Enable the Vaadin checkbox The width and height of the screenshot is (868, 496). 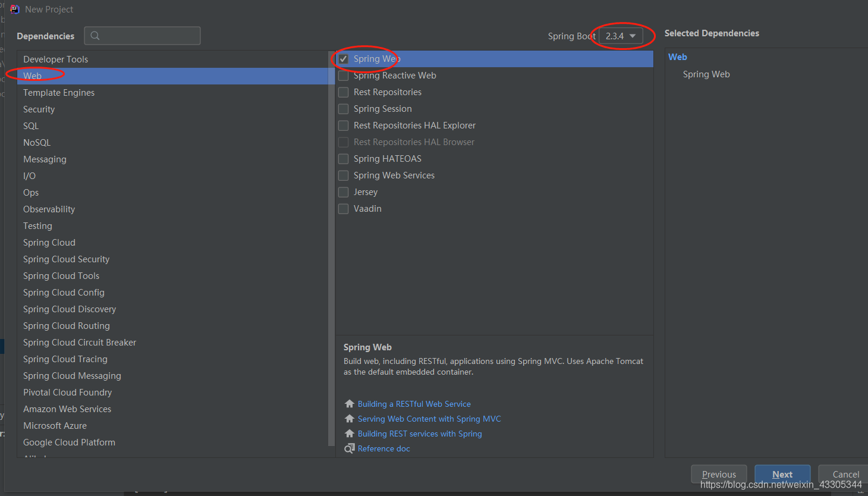click(344, 209)
